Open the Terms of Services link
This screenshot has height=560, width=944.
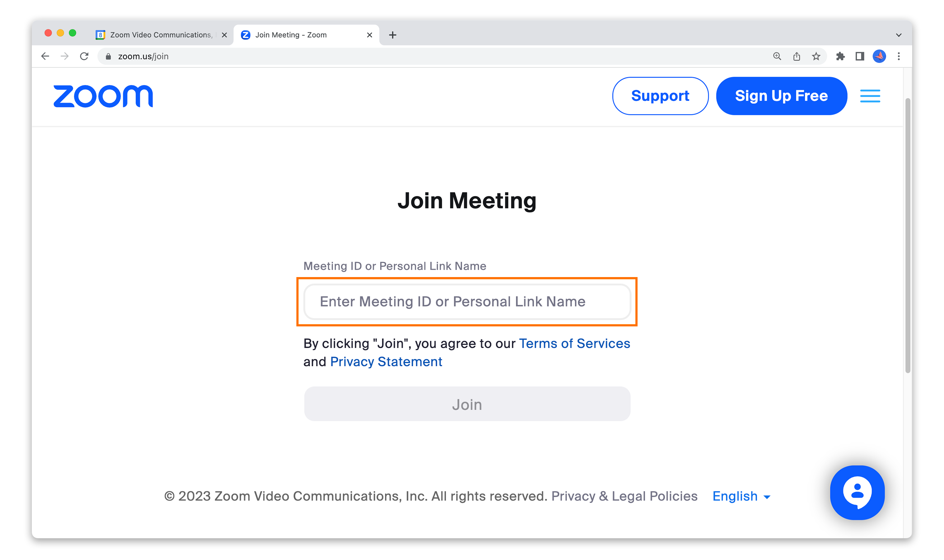point(574,343)
